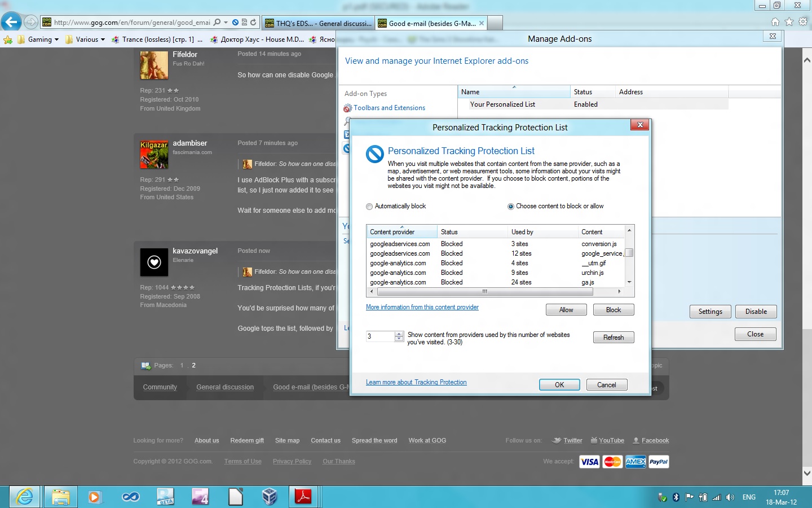Click the Refresh button in the dialog

[614, 338]
